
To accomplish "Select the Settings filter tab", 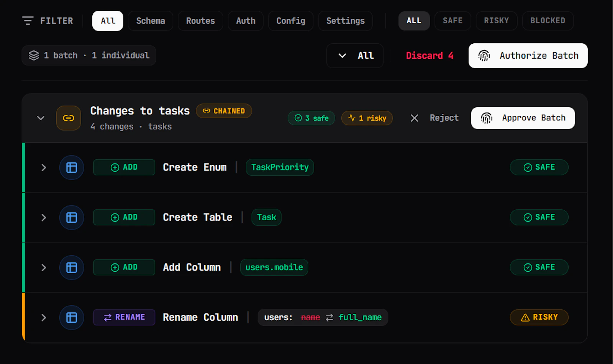I will 345,21.
